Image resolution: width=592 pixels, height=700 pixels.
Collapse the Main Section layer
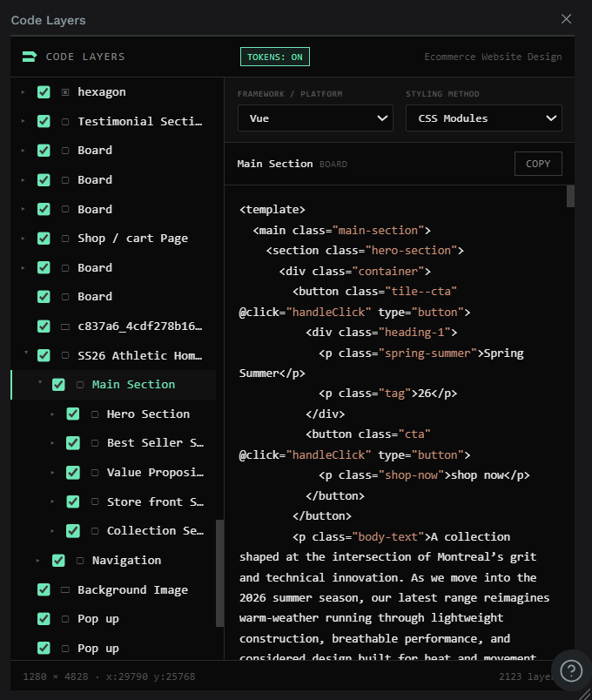[x=40, y=382]
